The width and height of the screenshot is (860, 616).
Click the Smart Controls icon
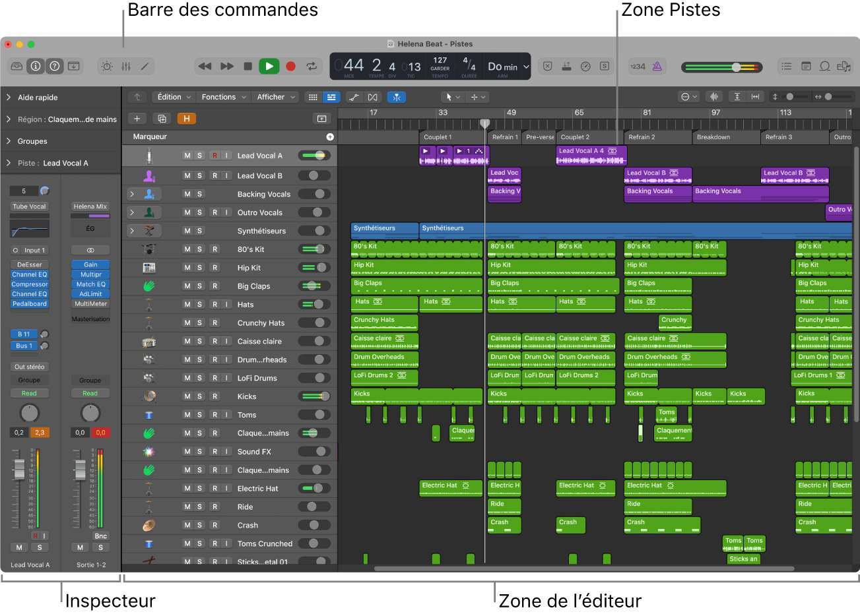(106, 66)
